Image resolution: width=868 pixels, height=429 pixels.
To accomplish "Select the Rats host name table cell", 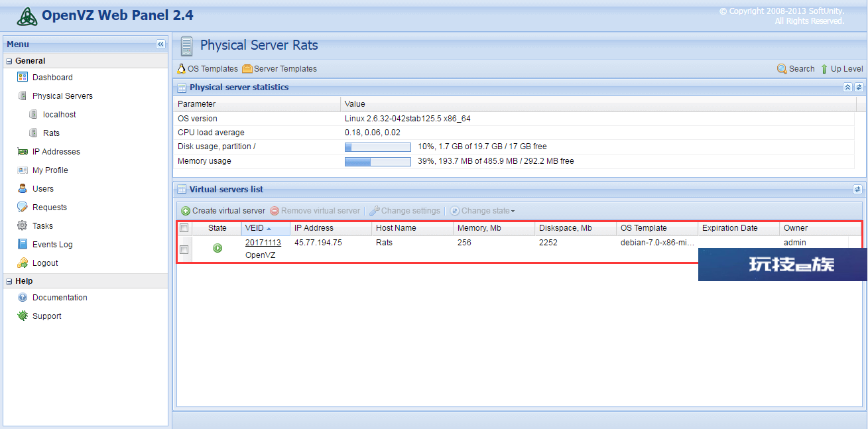I will [x=384, y=243].
